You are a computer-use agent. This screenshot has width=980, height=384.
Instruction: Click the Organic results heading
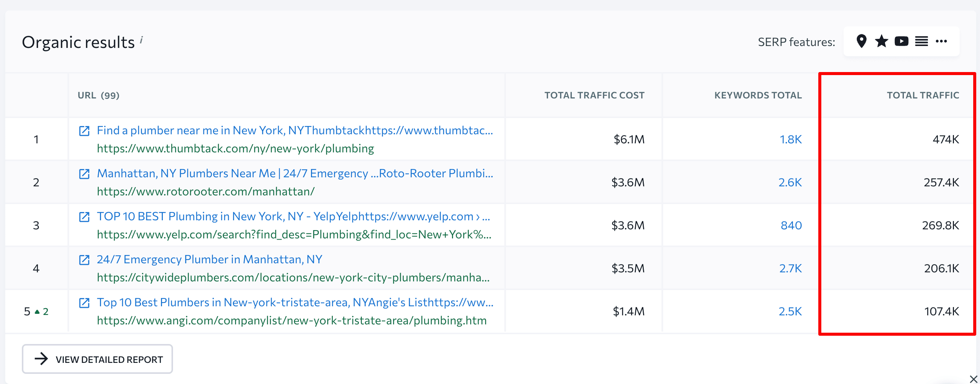pos(78,42)
